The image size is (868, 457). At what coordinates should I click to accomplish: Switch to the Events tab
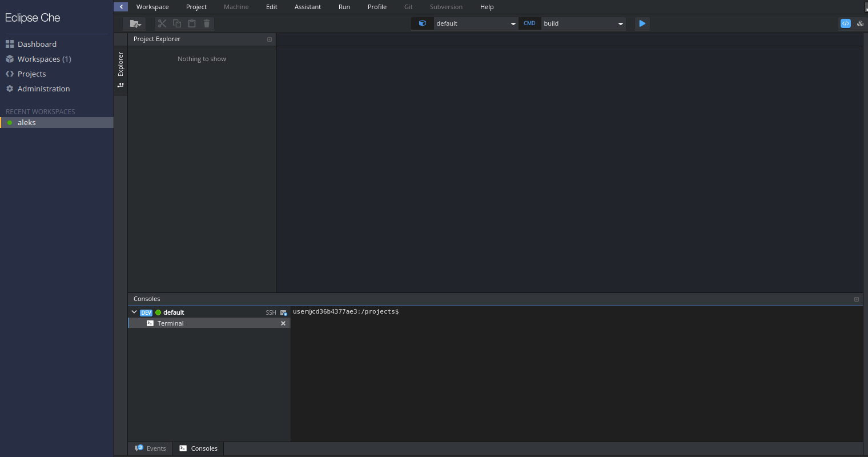coord(151,448)
